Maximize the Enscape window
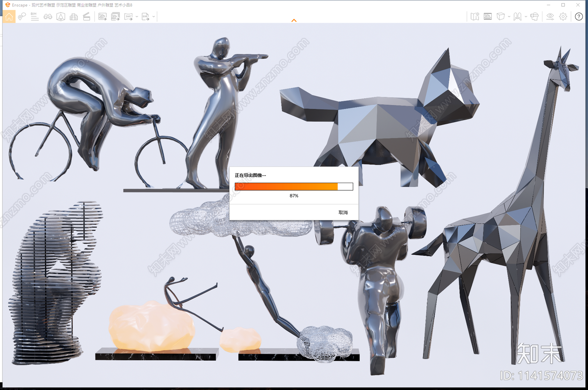 [x=563, y=5]
